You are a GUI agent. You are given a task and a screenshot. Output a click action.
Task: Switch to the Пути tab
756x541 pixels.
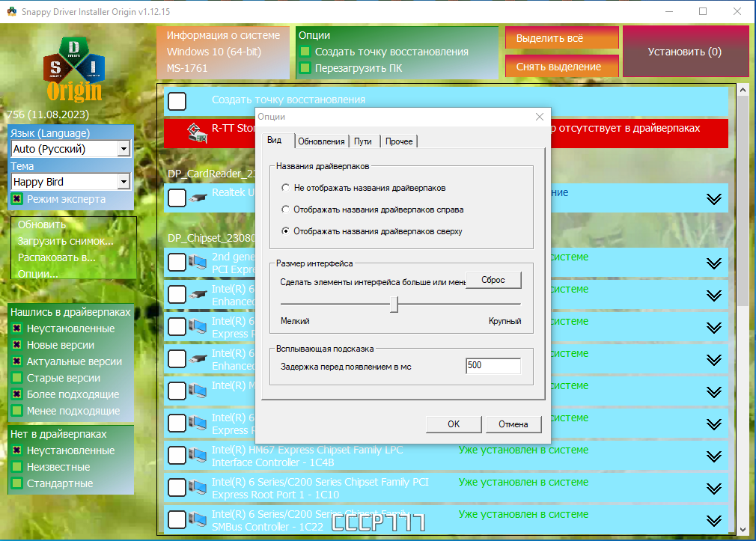click(362, 141)
